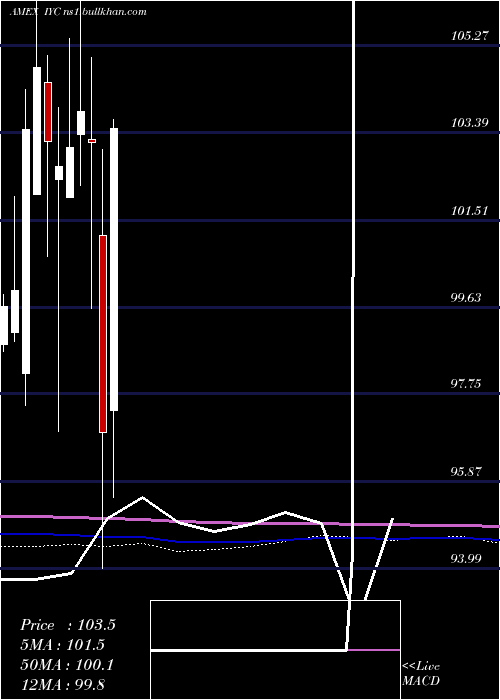Click the <<Live MACD label
The width and height of the screenshot is (500, 700).
click(x=421, y=673)
